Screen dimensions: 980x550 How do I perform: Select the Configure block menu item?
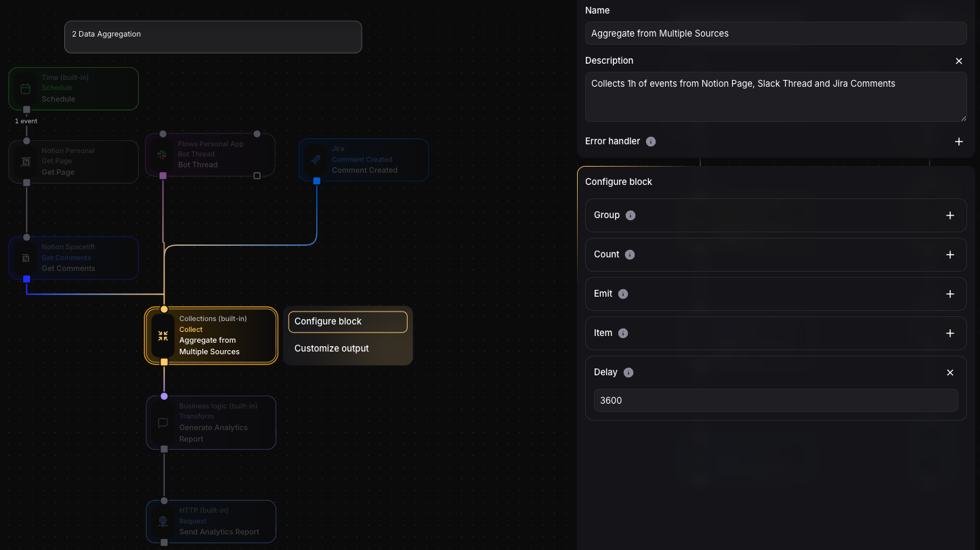pyautogui.click(x=347, y=322)
